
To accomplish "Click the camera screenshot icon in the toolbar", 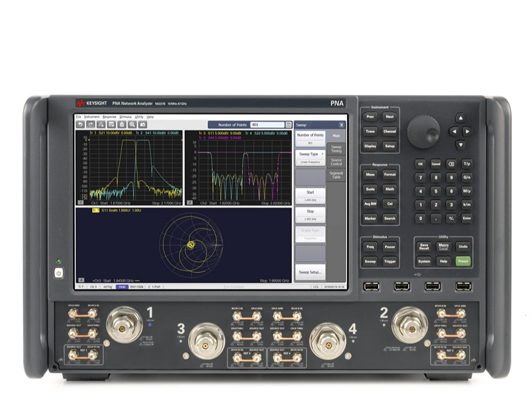I will pyautogui.click(x=143, y=125).
